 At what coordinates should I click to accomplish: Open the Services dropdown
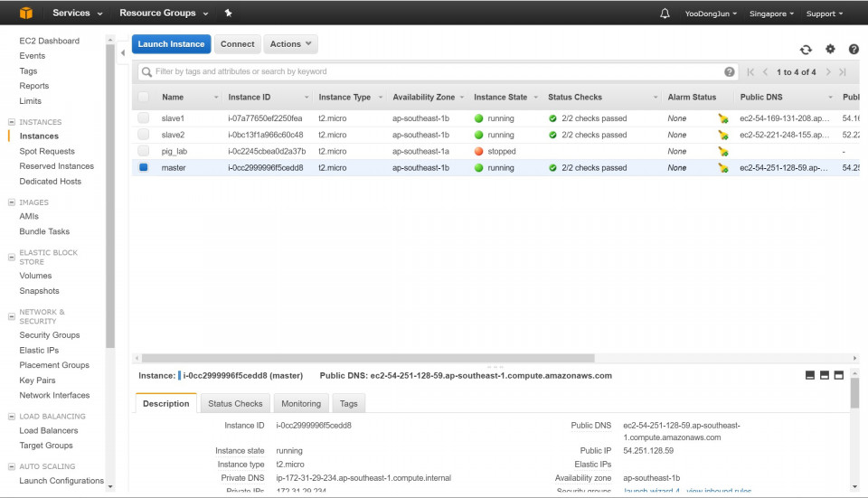point(78,13)
